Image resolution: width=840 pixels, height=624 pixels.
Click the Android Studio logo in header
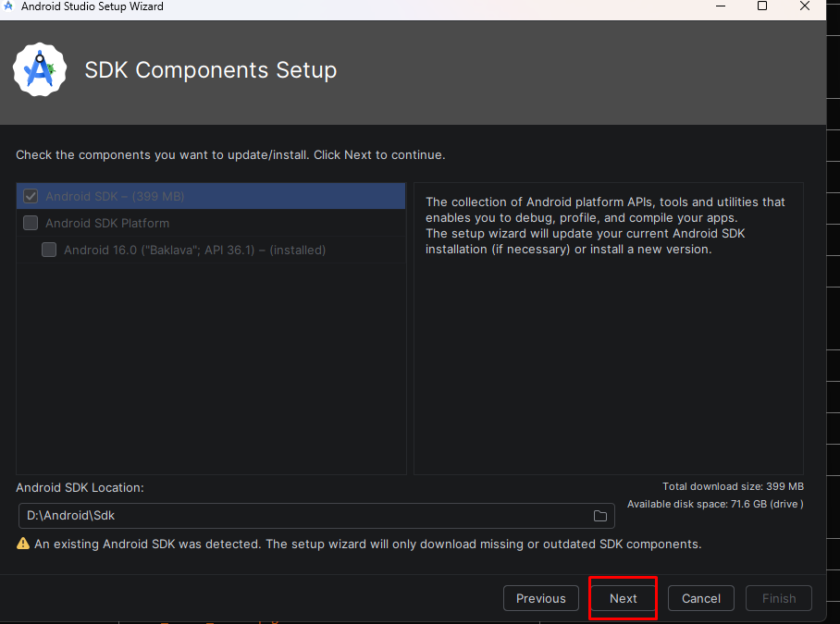tap(40, 70)
